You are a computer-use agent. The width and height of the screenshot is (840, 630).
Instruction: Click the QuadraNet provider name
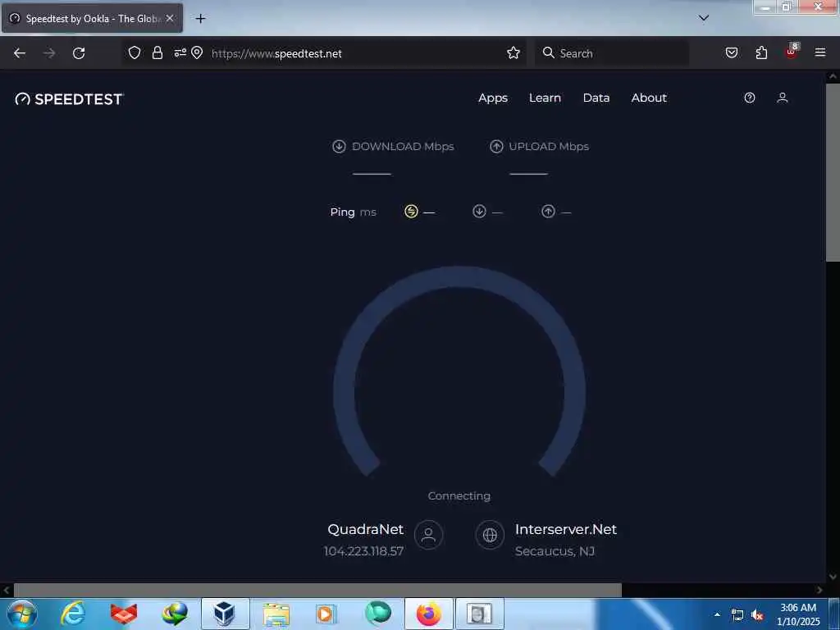tap(365, 529)
